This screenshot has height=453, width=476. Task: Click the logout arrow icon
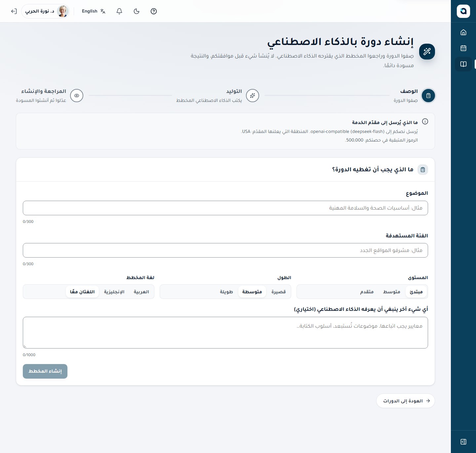14,11
